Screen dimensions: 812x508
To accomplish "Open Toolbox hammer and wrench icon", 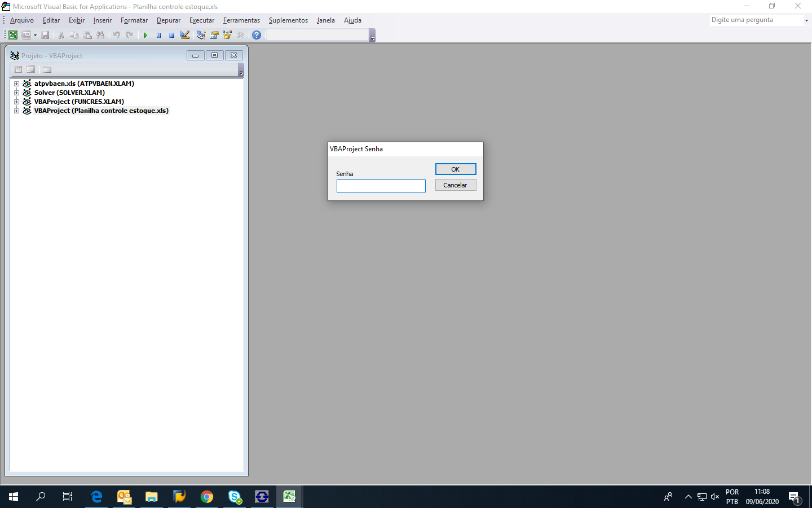I will pos(241,35).
